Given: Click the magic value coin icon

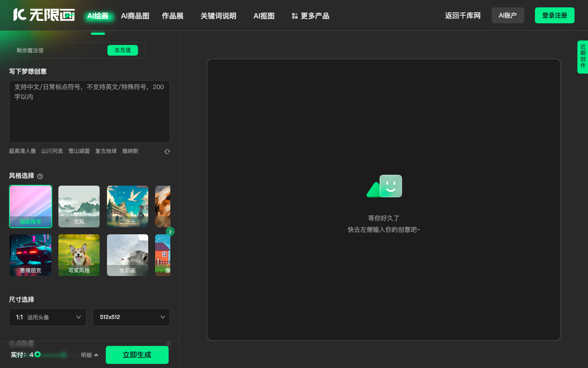Looking at the screenshot, I should click(38, 355).
